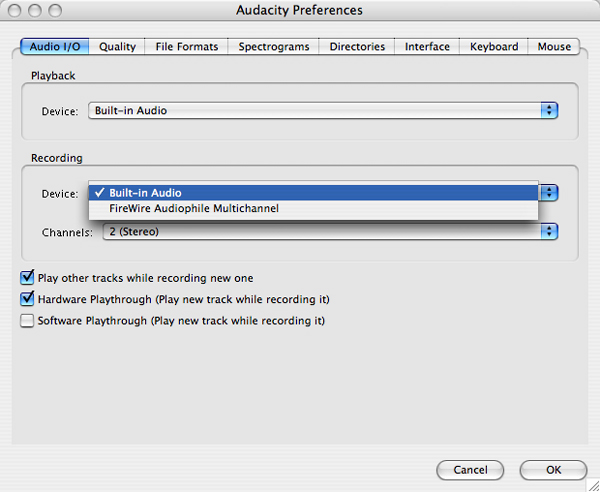This screenshot has height=492, width=600.
Task: Select the Mouse tab
Action: (554, 47)
